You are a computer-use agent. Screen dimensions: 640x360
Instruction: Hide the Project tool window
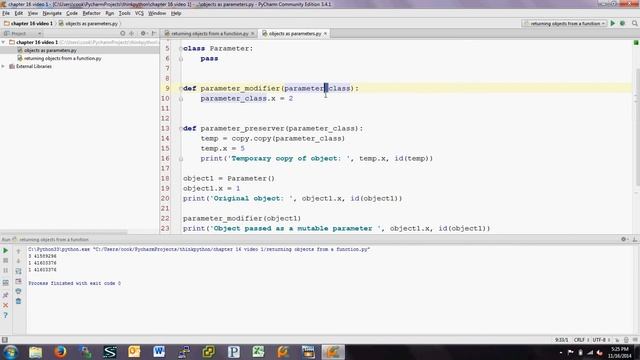(154, 33)
